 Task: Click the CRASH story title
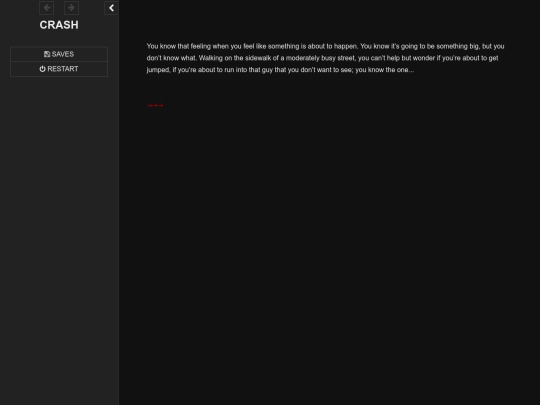click(59, 25)
